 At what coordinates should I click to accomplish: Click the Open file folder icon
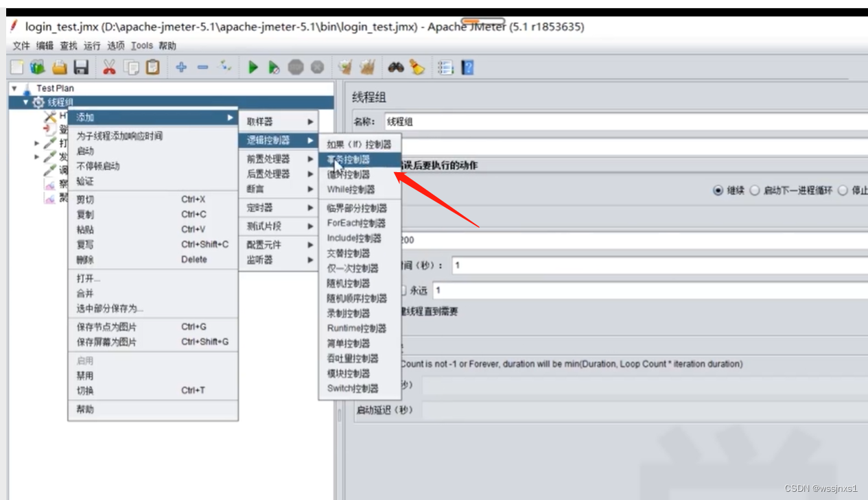pos(60,67)
